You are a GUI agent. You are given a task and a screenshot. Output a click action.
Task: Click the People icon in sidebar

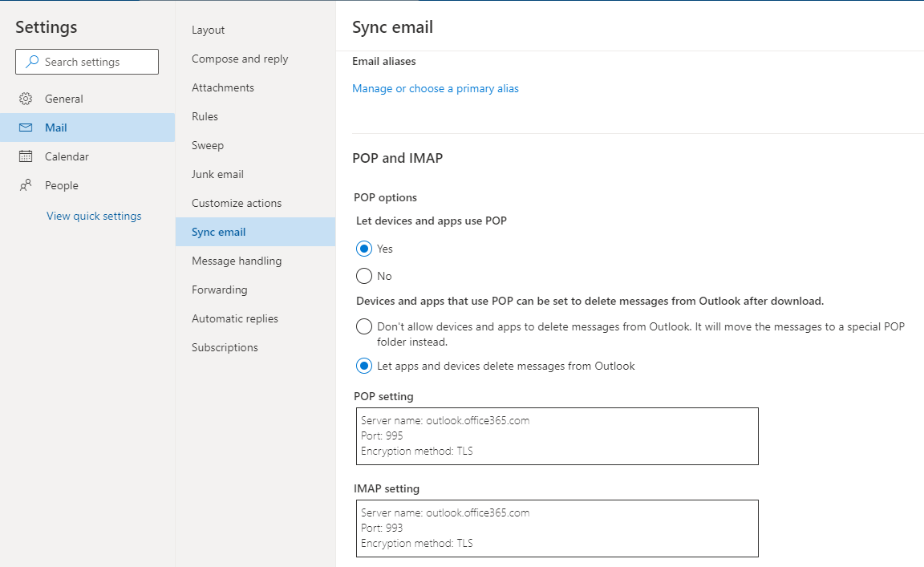point(26,185)
